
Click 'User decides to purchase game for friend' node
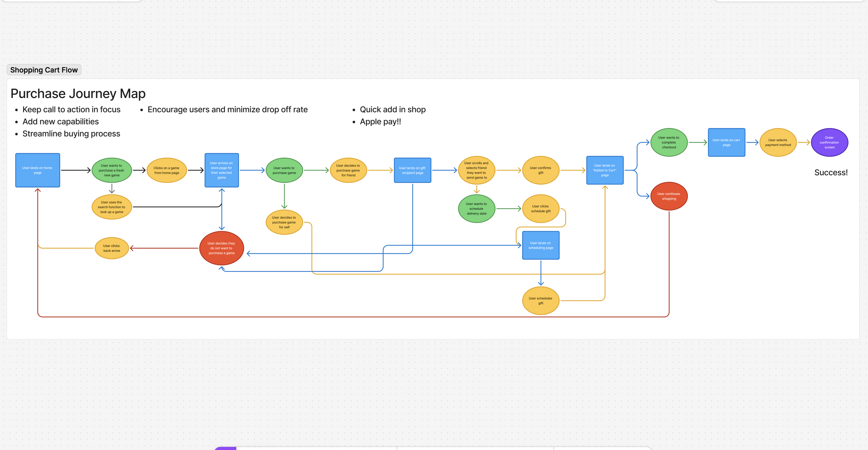pyautogui.click(x=348, y=170)
